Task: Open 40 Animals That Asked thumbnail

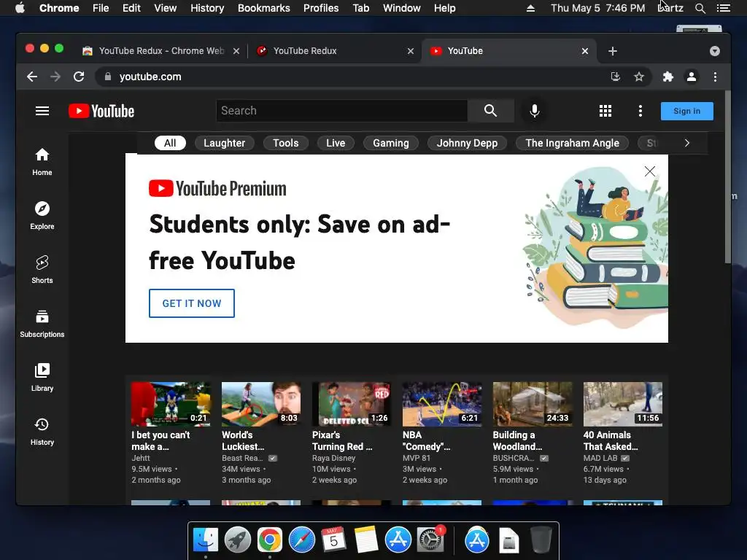Action: pyautogui.click(x=623, y=404)
